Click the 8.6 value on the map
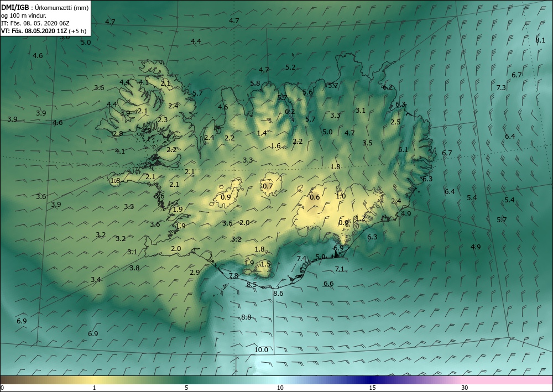This screenshot has height=392, width=553. (278, 293)
